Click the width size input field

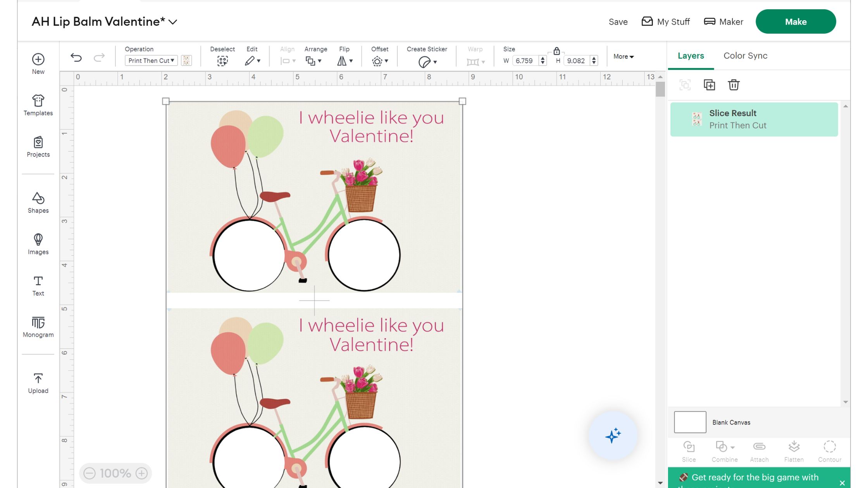[525, 61]
